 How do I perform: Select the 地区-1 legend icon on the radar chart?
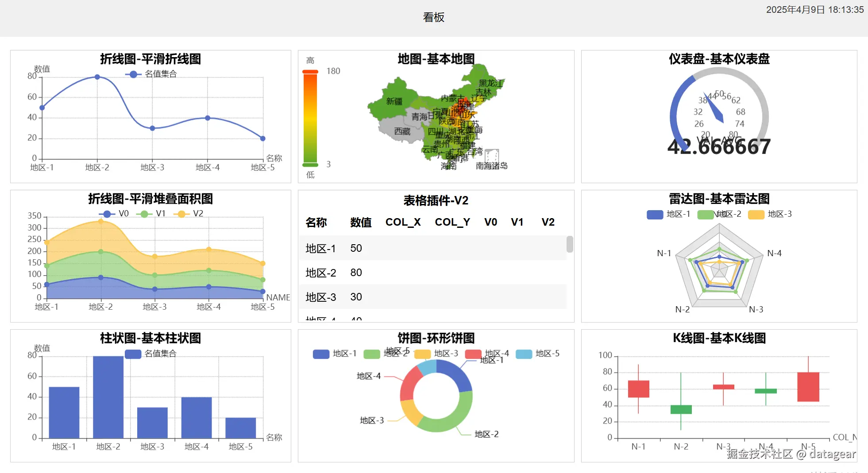[x=655, y=214]
